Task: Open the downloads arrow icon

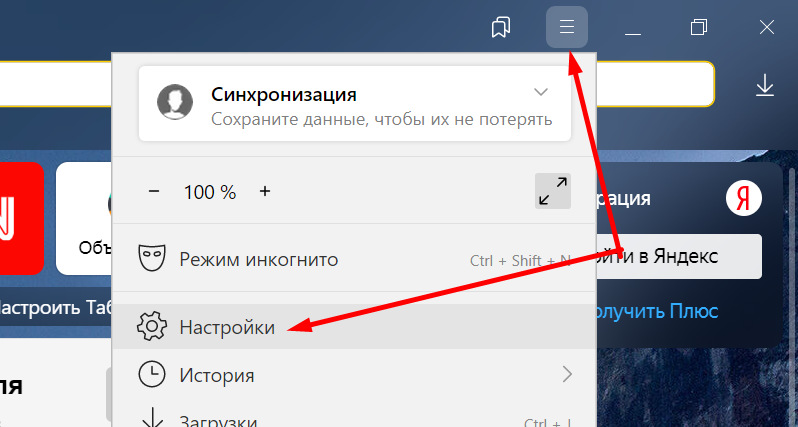Action: pos(764,86)
